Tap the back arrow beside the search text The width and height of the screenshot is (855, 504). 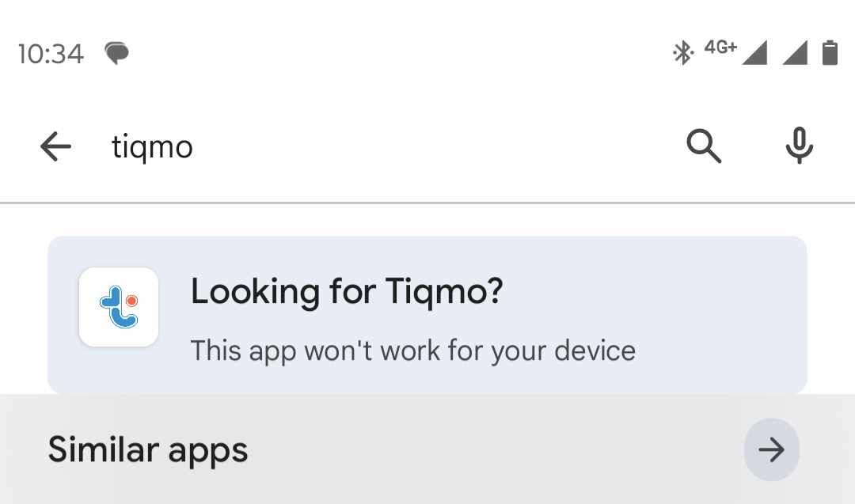[x=55, y=146]
